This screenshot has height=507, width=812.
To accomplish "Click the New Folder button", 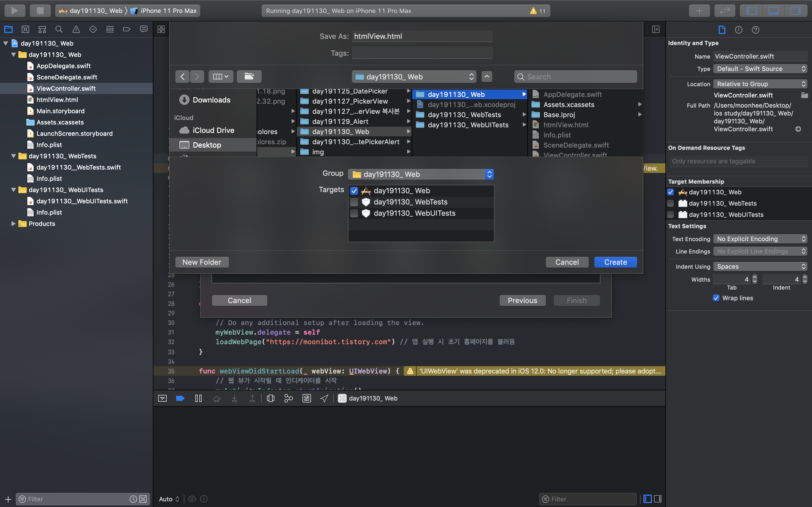I will pos(202,262).
